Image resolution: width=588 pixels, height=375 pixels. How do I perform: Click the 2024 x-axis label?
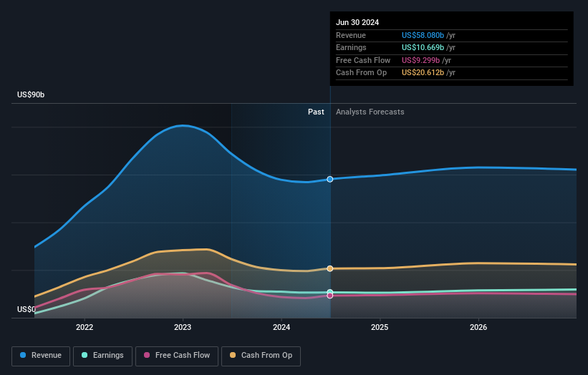point(281,328)
